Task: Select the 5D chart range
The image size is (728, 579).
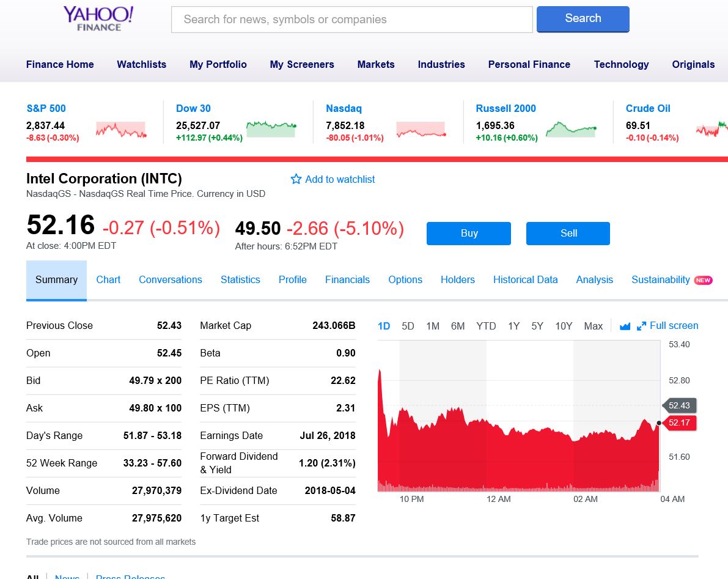Action: (x=408, y=326)
